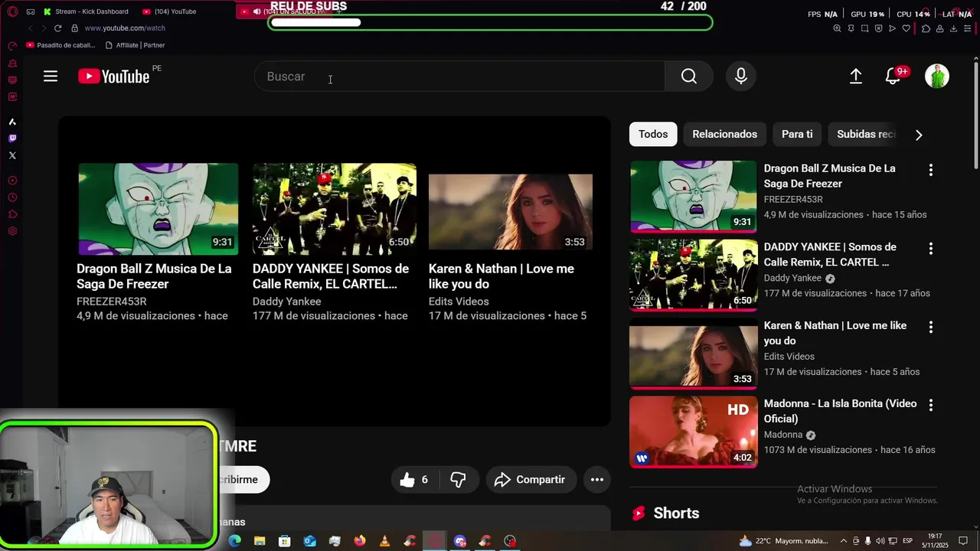Open browser extensions cube icon
This screenshot has height=551, width=980.
926,28
